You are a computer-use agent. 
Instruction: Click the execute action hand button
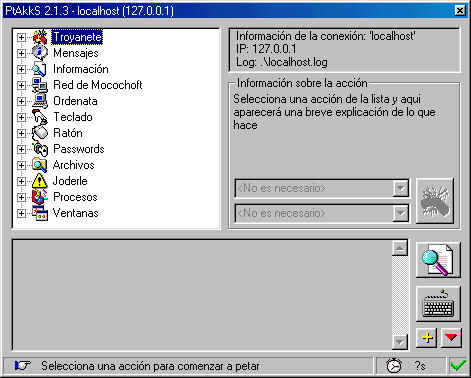435,201
